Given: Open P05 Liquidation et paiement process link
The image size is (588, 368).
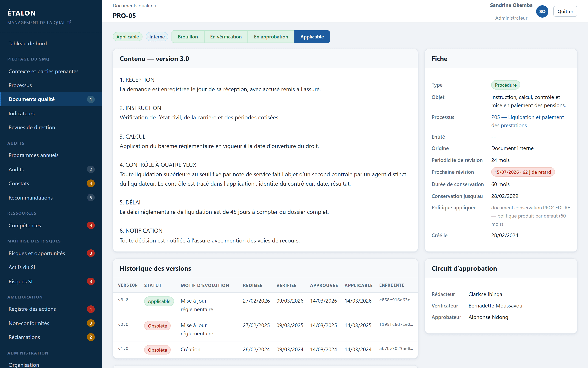Looking at the screenshot, I should (527, 121).
